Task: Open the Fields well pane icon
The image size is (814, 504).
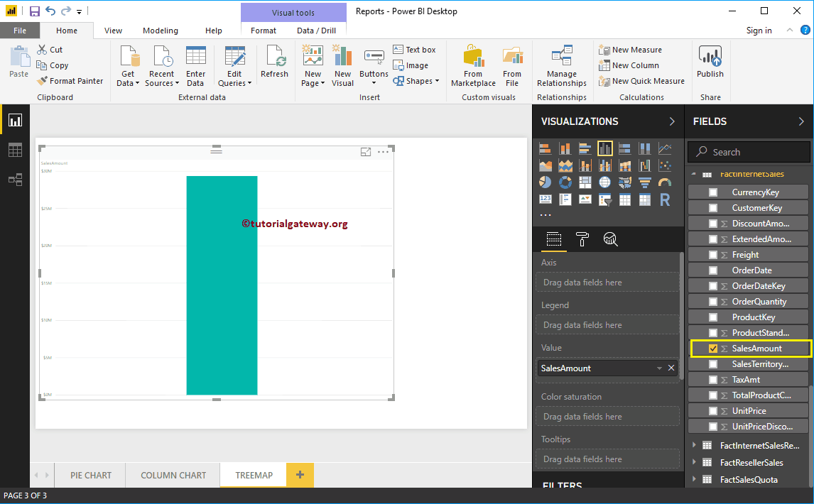Action: pos(554,239)
